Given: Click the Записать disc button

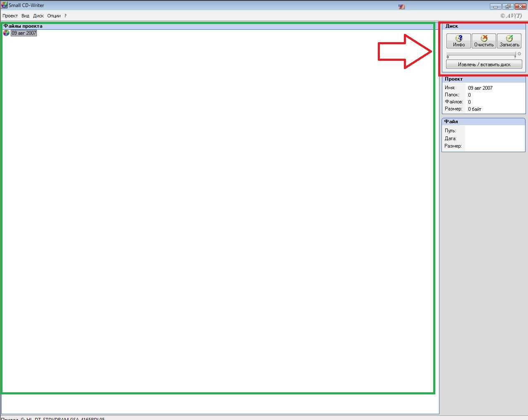Looking at the screenshot, I should [x=509, y=41].
